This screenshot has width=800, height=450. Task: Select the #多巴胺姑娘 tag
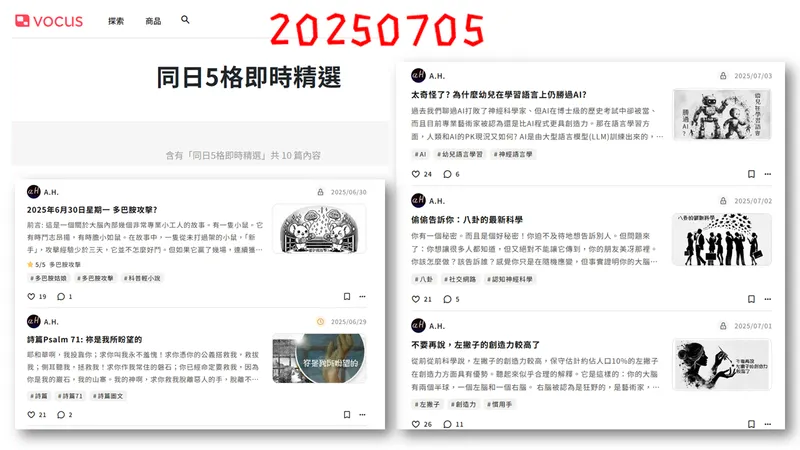pos(48,278)
